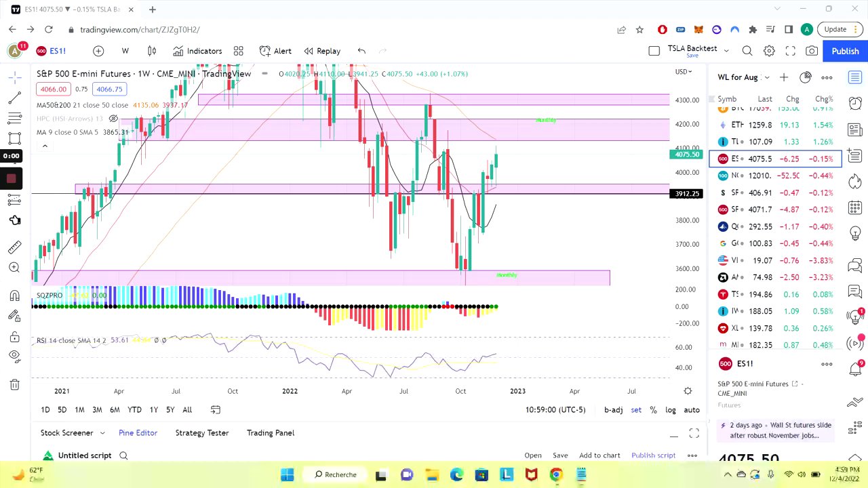Expand the TSLA Backtest layout dropdown arrow

coord(726,51)
